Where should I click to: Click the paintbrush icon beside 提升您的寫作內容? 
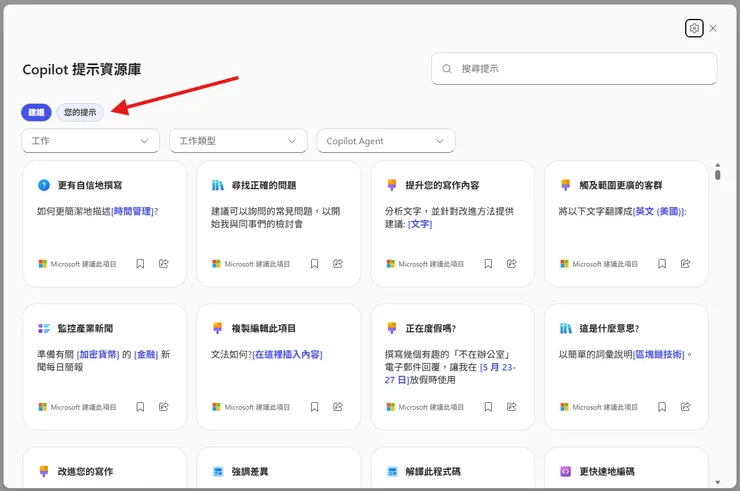point(391,185)
